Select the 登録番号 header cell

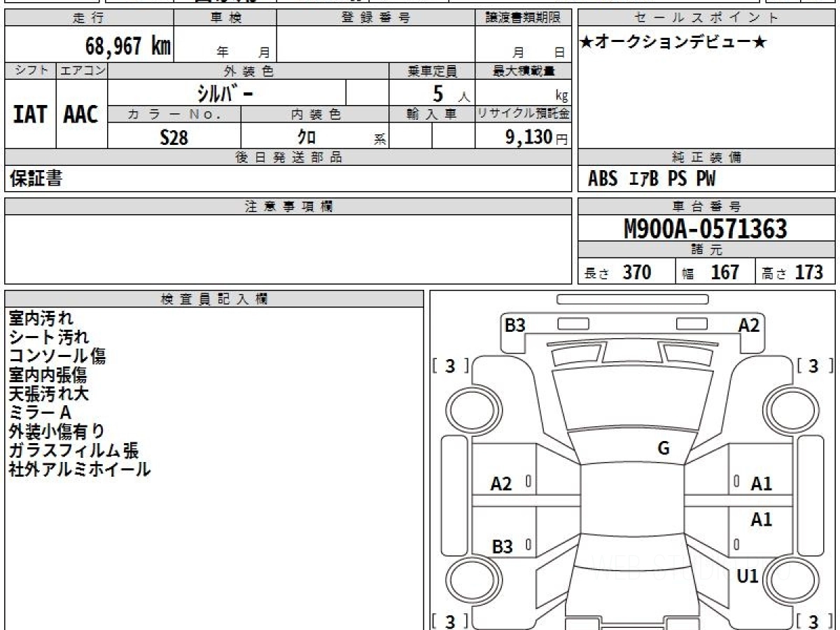[x=375, y=18]
